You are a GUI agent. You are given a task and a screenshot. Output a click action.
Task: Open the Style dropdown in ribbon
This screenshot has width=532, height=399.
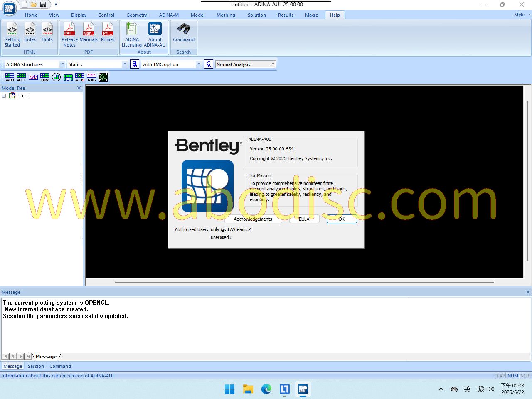point(522,15)
